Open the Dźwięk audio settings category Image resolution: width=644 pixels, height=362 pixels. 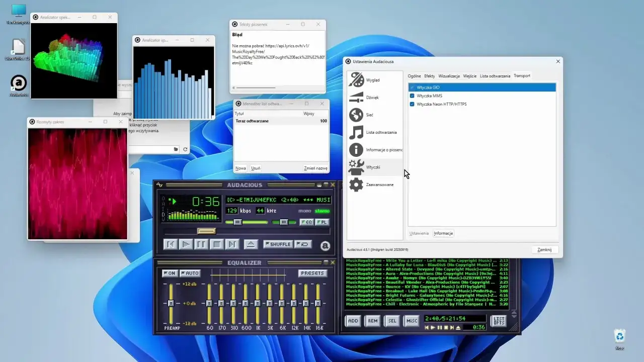coord(375,98)
